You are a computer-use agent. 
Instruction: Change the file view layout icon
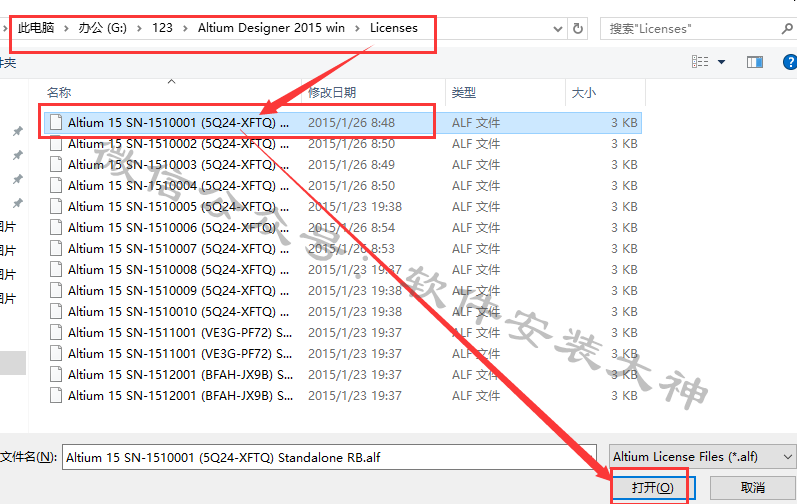[x=700, y=62]
